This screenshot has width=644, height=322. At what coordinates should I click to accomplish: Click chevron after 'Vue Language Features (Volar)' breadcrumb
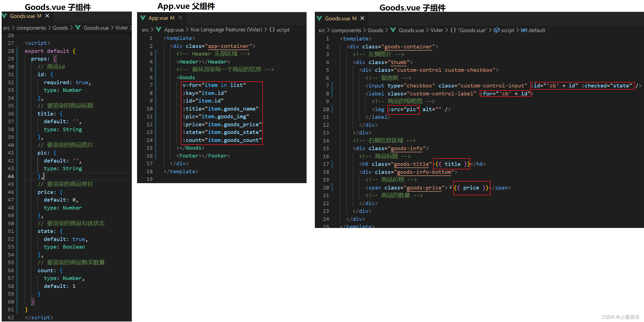pos(266,29)
